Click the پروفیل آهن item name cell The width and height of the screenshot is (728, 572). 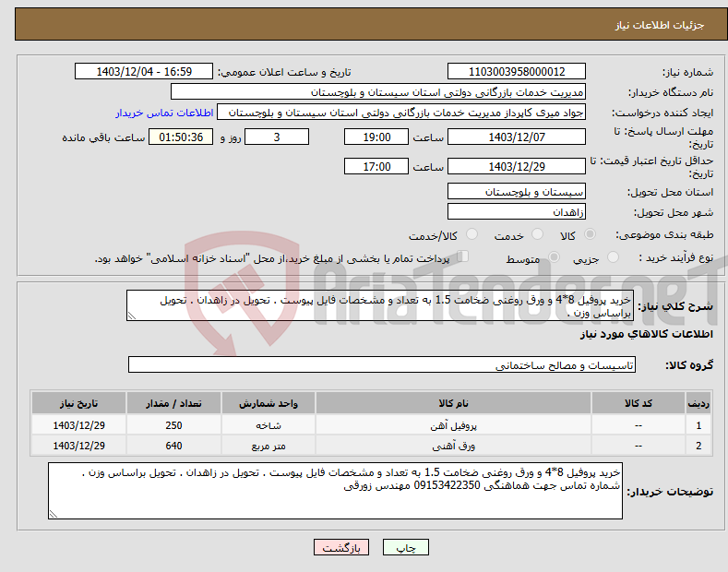tap(453, 424)
